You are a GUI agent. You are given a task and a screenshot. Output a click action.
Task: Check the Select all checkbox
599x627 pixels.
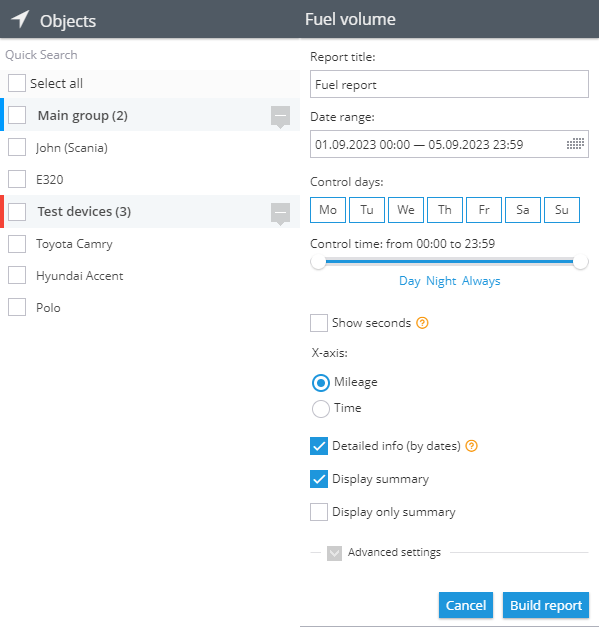[17, 83]
